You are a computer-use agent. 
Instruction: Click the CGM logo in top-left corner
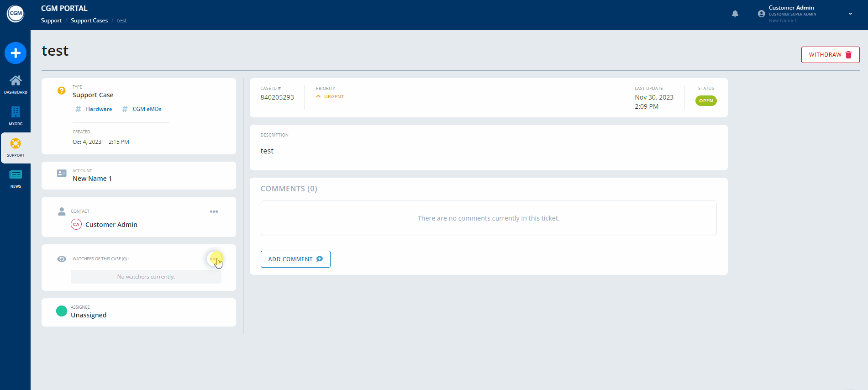[x=16, y=14]
